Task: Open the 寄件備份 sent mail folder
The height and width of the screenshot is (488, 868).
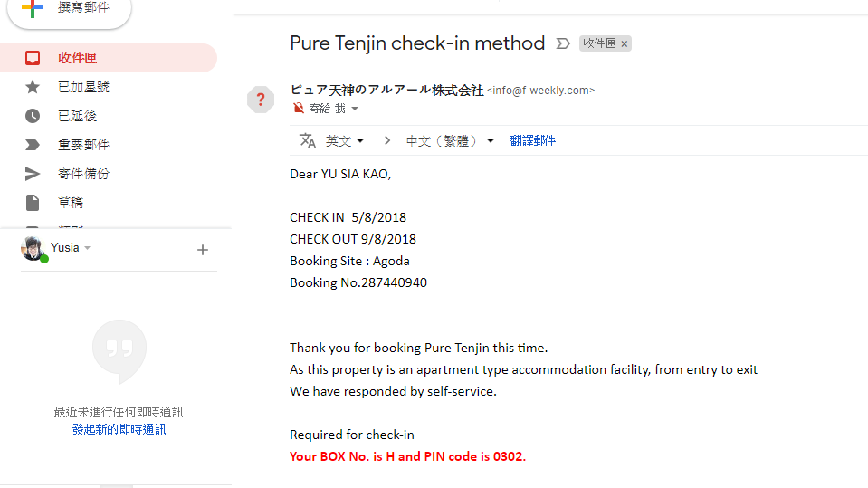Action: point(83,174)
